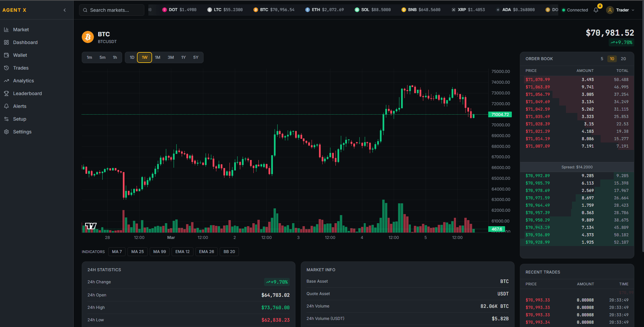Click the Bitcoin logo next to BTCUSDT

click(x=87, y=37)
